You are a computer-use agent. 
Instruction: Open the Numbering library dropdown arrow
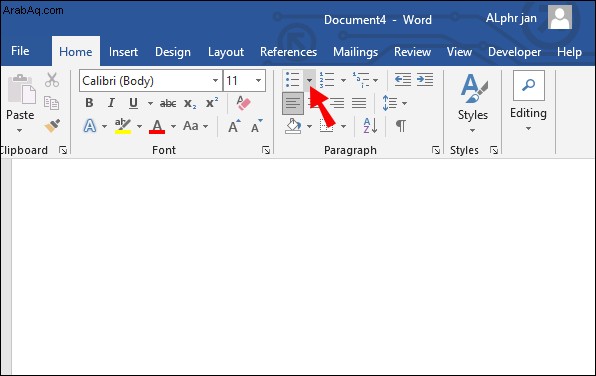click(x=343, y=80)
